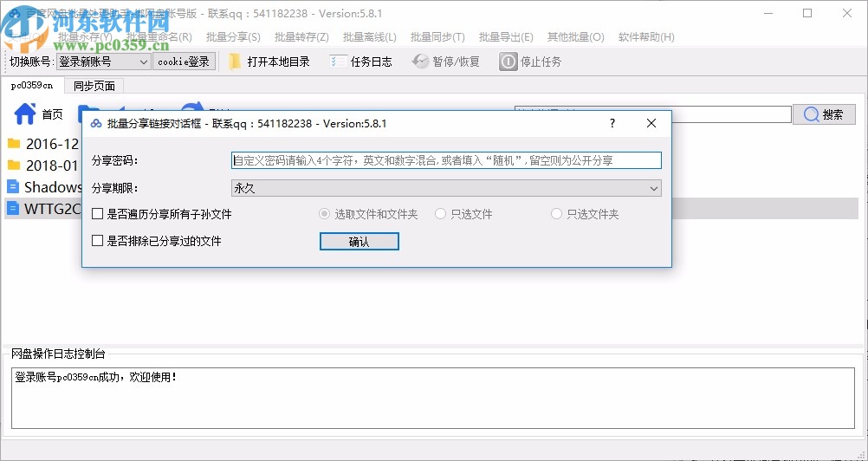The width and height of the screenshot is (868, 461).
Task: Click the dialog help question mark
Action: 612,123
